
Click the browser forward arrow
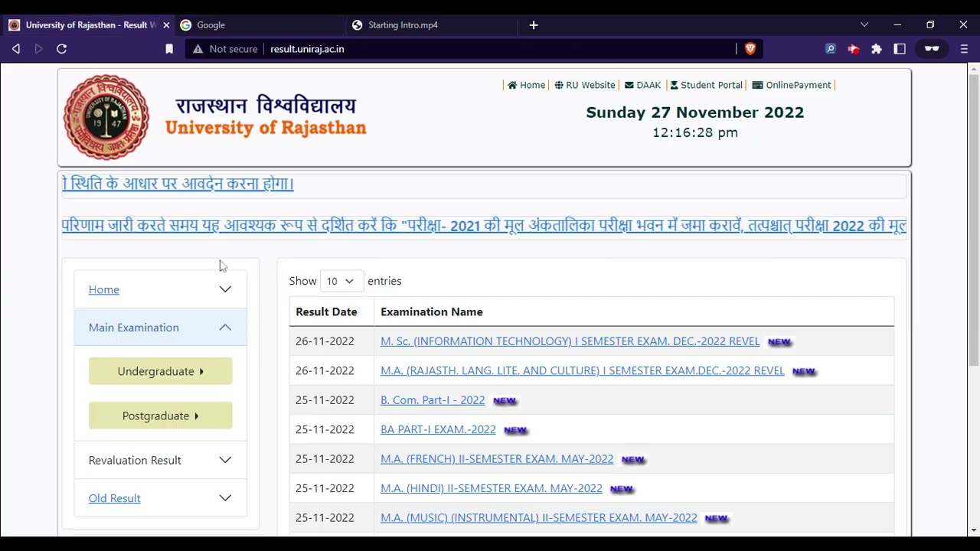39,49
